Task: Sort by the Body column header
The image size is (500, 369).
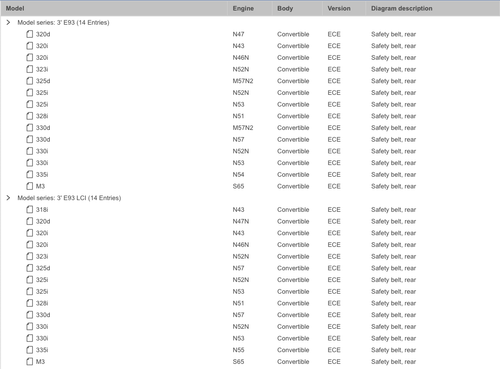Action: pos(285,8)
